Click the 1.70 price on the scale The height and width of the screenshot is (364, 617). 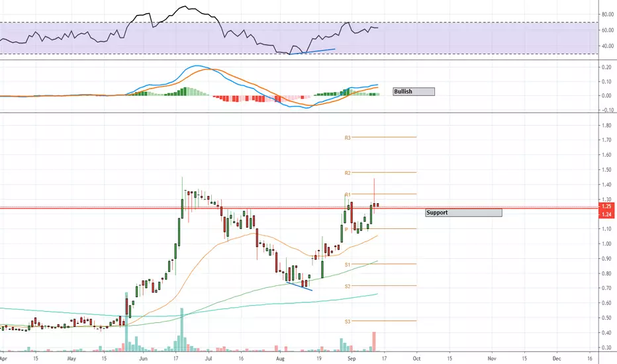606,140
